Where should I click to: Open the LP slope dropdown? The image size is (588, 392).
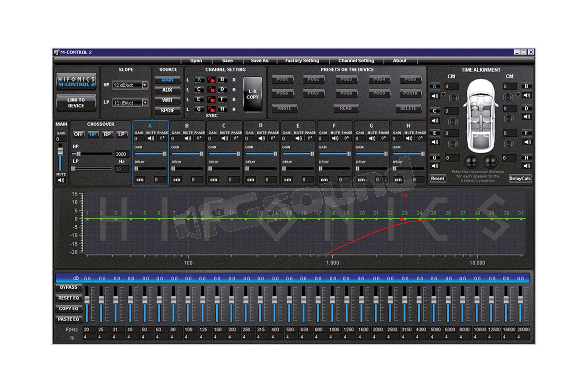(x=144, y=102)
